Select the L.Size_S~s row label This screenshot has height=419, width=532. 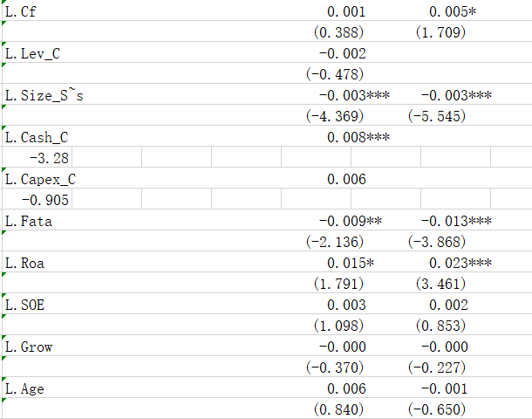pyautogui.click(x=44, y=95)
